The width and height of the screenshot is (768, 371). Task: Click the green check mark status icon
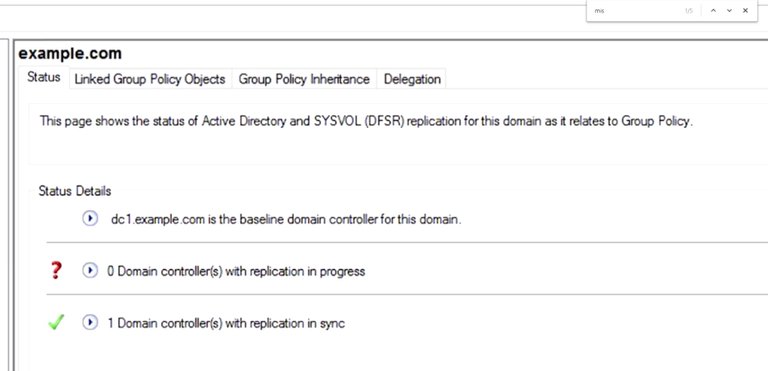click(56, 322)
